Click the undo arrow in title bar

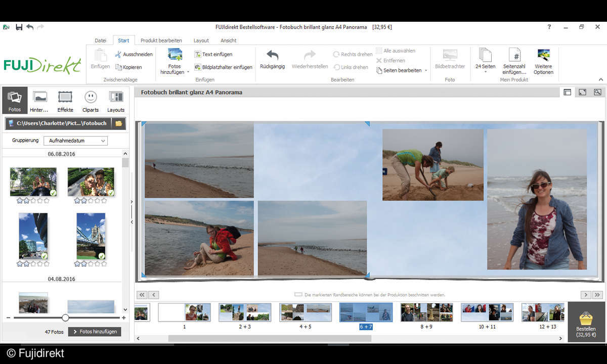pyautogui.click(x=30, y=27)
